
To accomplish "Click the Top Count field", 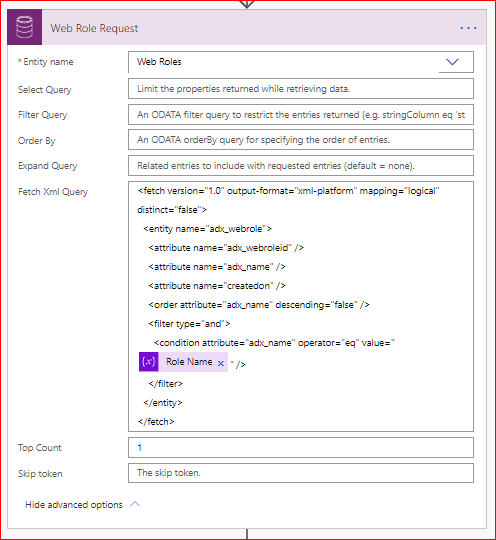I will 301,448.
